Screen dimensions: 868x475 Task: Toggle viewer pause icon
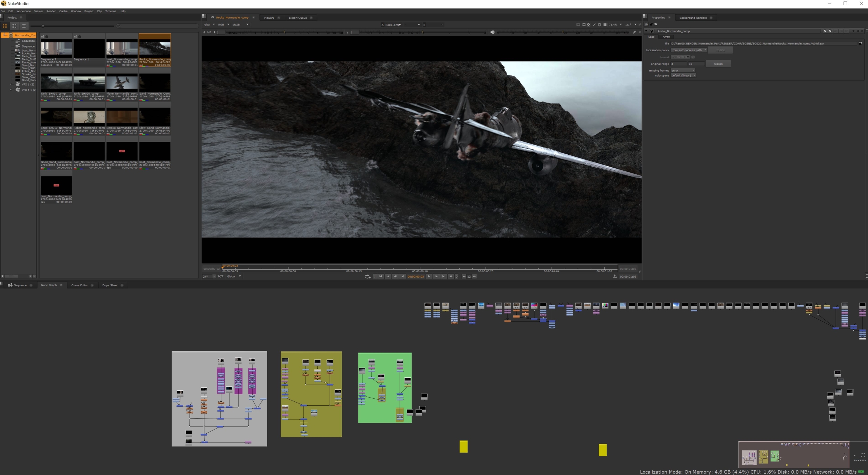pos(605,24)
